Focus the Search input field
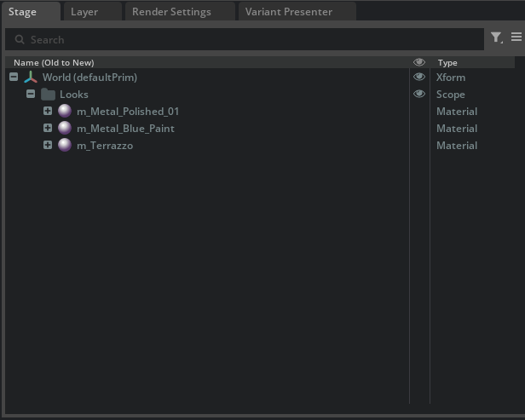 point(247,40)
